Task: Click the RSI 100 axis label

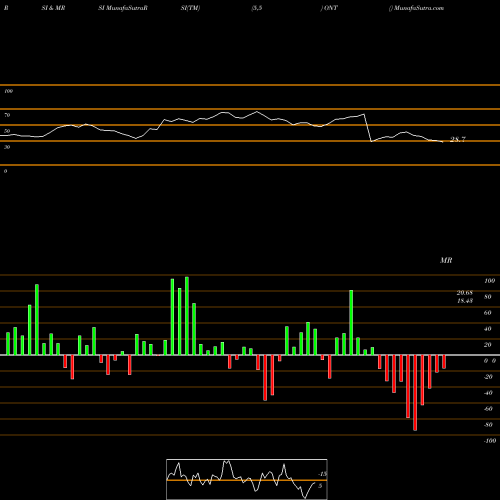Action: click(x=8, y=91)
